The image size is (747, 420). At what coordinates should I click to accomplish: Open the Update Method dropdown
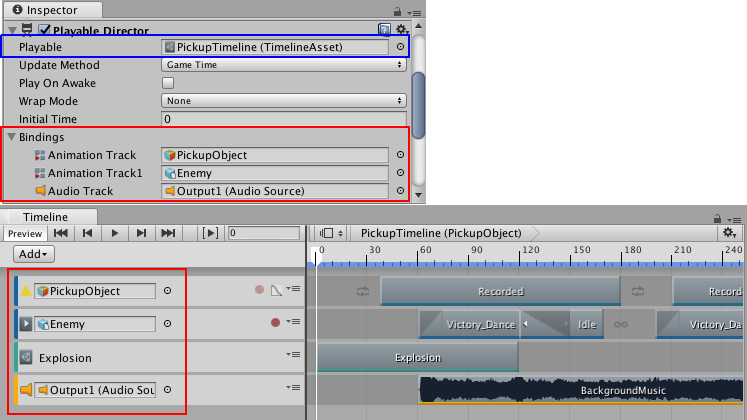284,65
